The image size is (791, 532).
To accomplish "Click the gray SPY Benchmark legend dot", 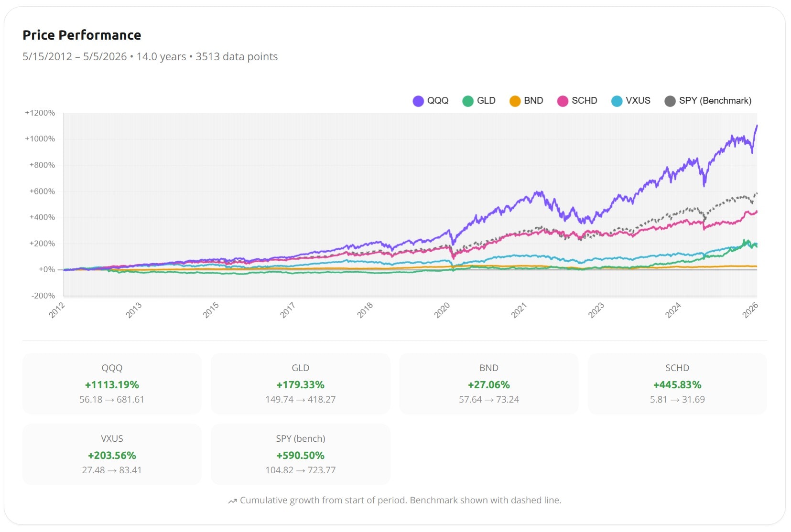I will tap(670, 101).
